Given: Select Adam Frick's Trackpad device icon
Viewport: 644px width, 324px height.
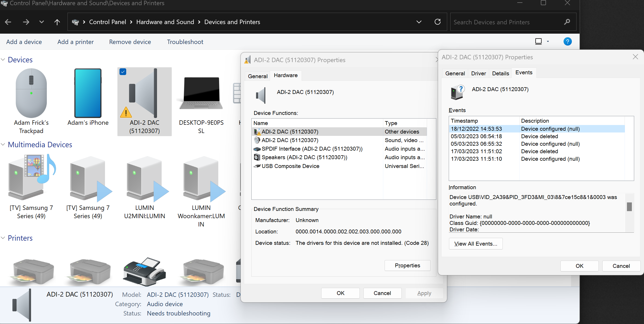Looking at the screenshot, I should tap(31, 93).
